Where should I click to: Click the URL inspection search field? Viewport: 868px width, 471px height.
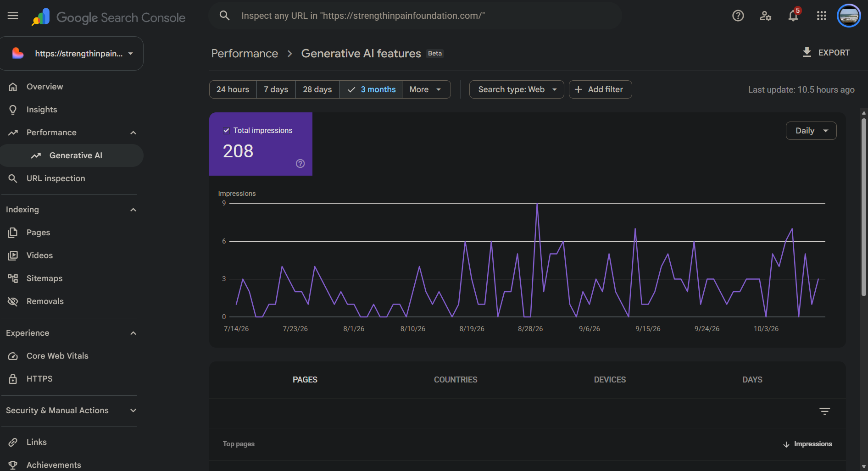415,16
